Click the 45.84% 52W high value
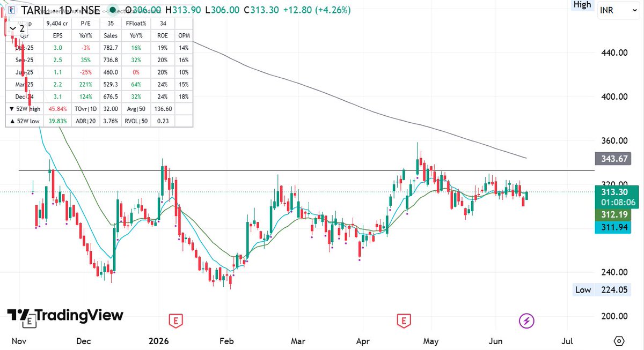The width and height of the screenshot is (644, 350). [57, 109]
